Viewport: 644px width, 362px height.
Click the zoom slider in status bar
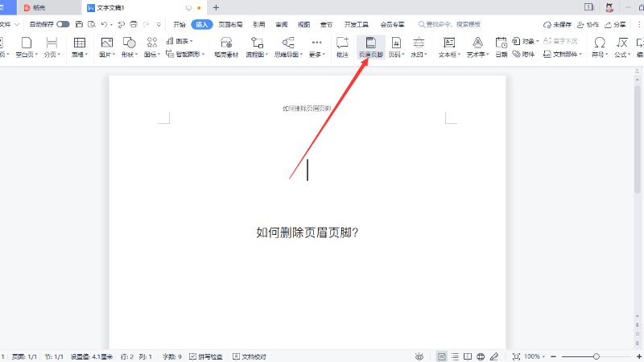596,356
